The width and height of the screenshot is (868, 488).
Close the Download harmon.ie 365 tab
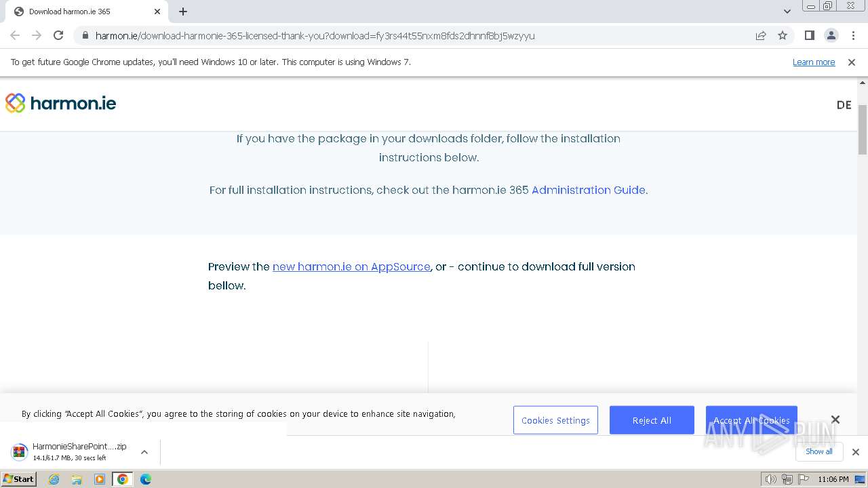[x=157, y=12]
